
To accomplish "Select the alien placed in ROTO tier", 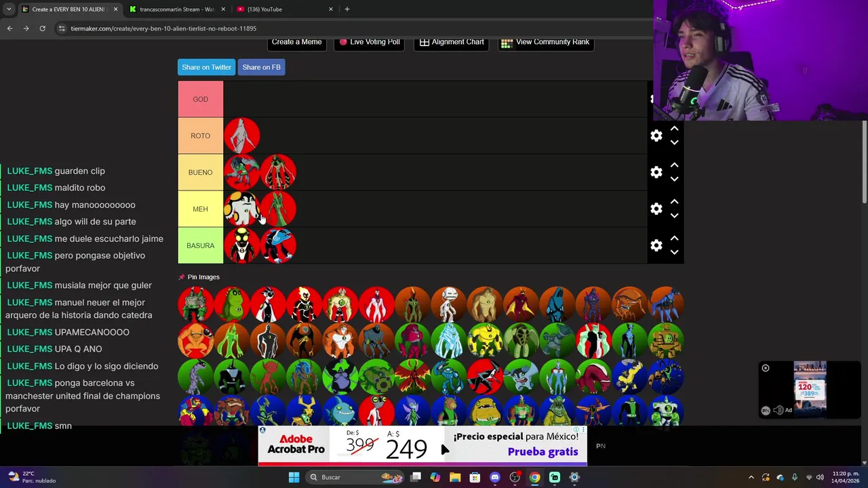I will [241, 136].
